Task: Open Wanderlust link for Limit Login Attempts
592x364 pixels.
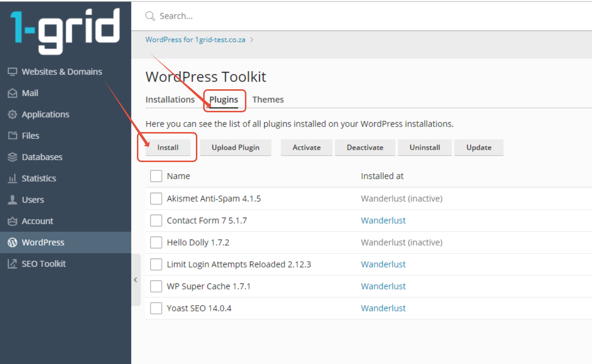Action: [383, 264]
